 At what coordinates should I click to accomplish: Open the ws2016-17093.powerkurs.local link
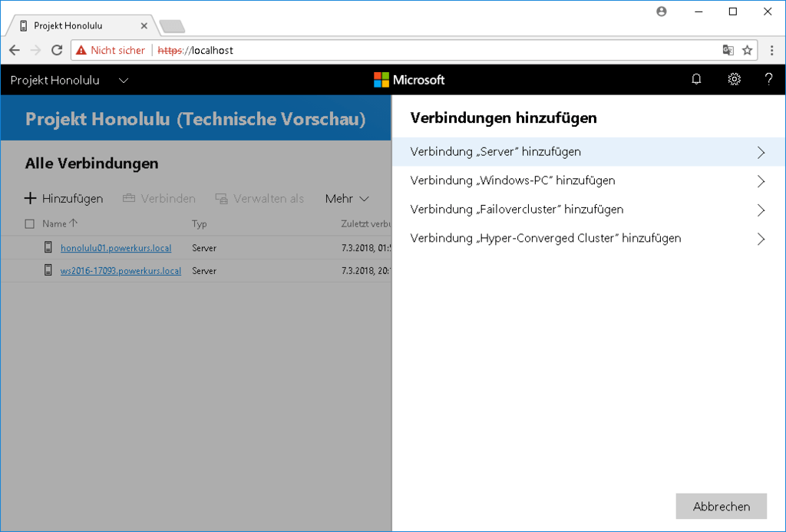[x=121, y=271]
